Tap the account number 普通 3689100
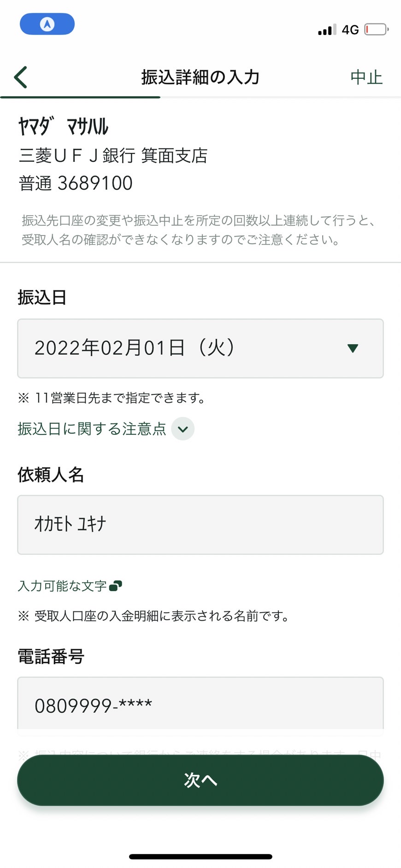401x868 pixels. coord(76,183)
